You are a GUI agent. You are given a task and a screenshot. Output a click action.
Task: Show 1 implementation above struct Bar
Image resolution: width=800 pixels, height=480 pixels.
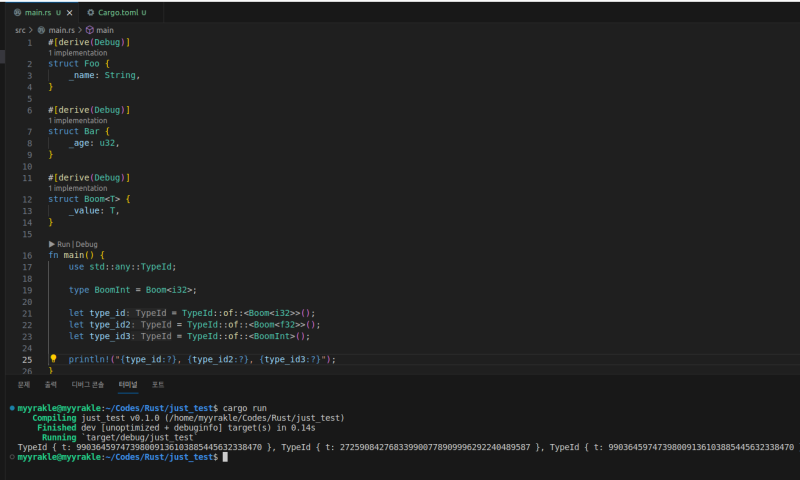[x=78, y=121]
